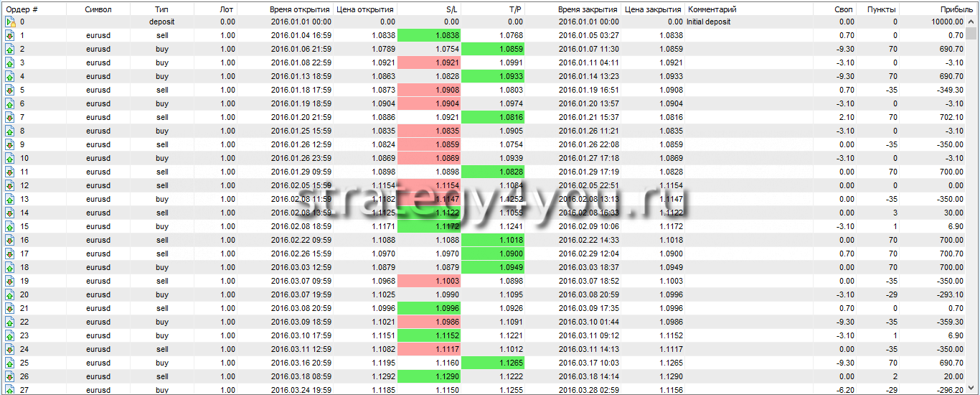Click the red S/L cell 1.0908 in order 5
Image resolution: width=980 pixels, height=395 pixels.
pyautogui.click(x=428, y=90)
